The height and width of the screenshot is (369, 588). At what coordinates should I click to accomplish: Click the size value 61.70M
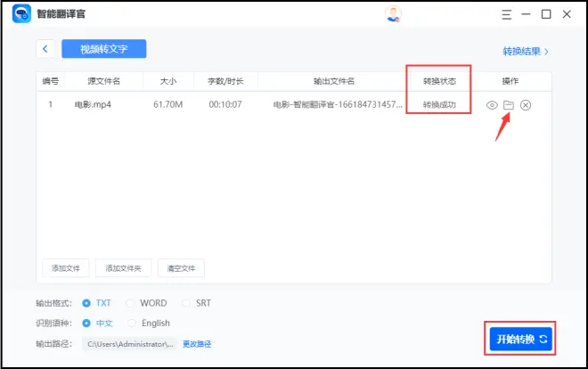(168, 104)
